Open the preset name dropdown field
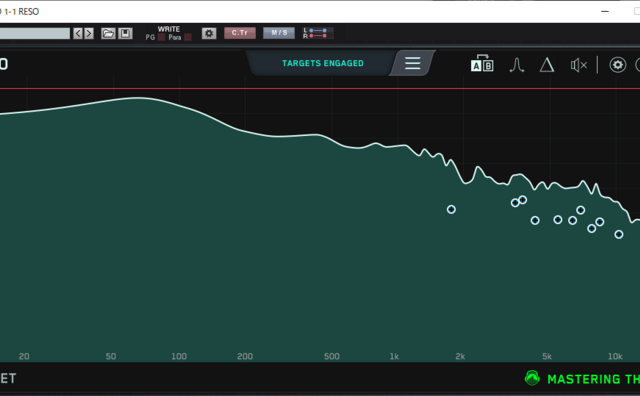The image size is (640, 396). 35,33
